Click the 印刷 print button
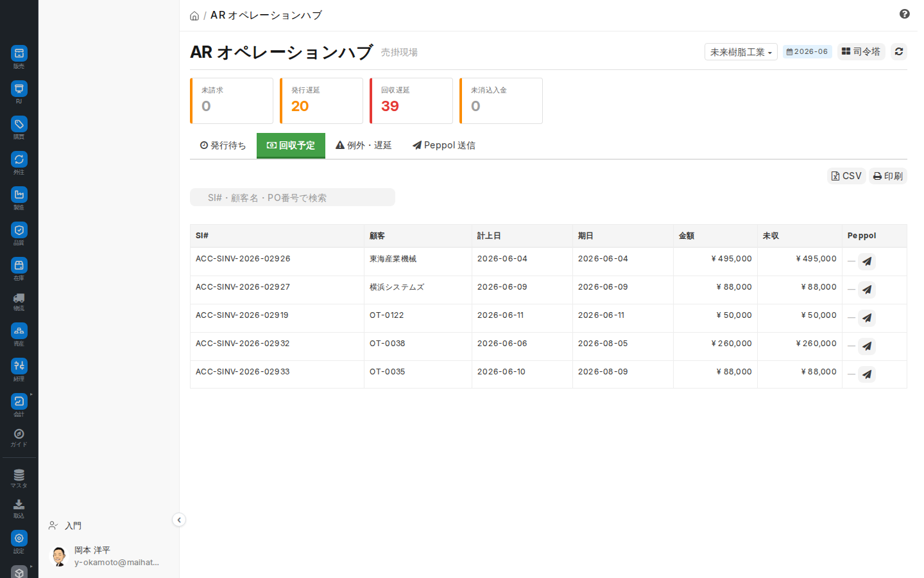This screenshot has height=578, width=924. click(x=888, y=176)
